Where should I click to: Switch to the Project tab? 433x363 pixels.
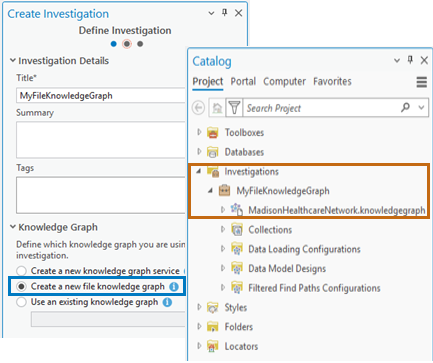[x=208, y=82]
